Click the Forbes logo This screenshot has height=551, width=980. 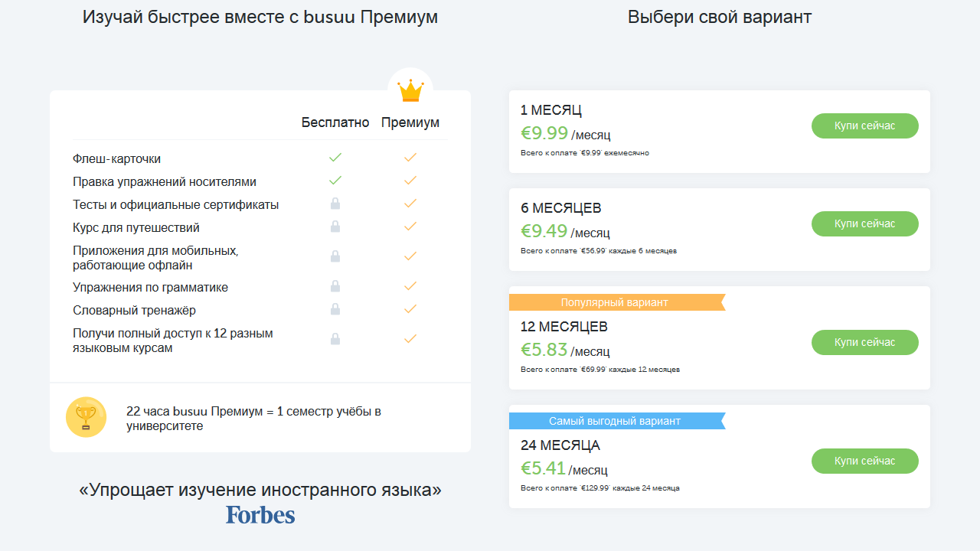(x=260, y=514)
